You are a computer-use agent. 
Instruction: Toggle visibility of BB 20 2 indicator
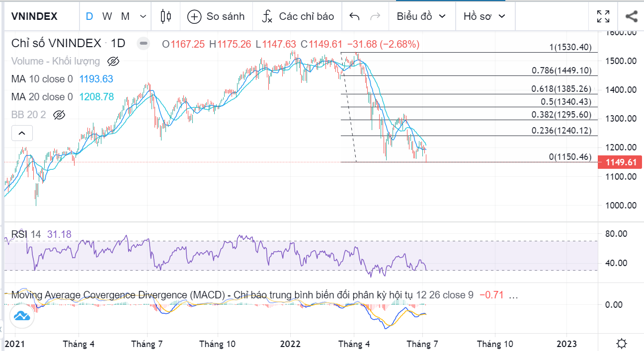click(x=59, y=115)
